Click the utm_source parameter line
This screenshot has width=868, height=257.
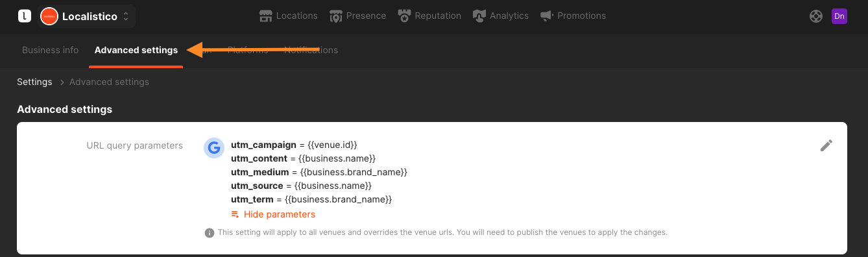301,186
